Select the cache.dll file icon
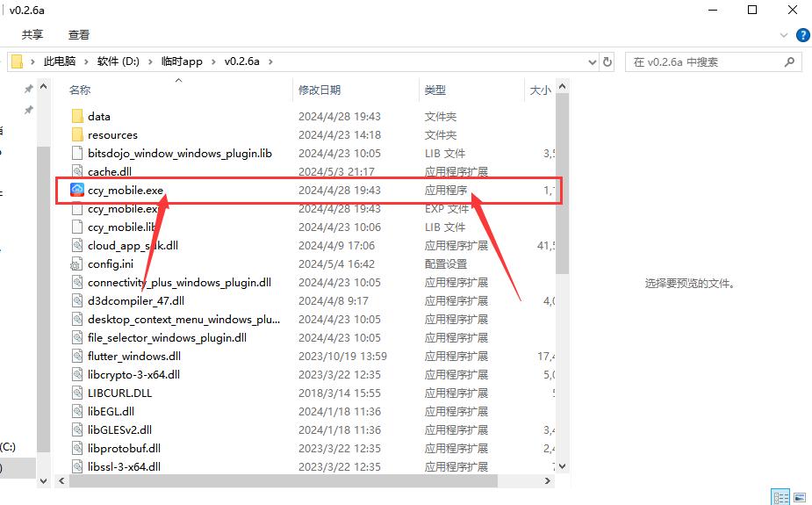The height and width of the screenshot is (505, 812). pos(77,172)
